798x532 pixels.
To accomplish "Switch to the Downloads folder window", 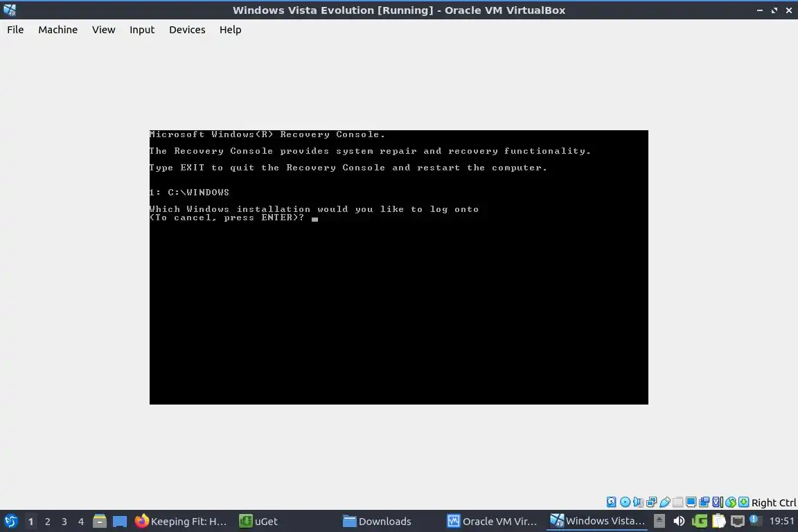I will [x=377, y=522].
